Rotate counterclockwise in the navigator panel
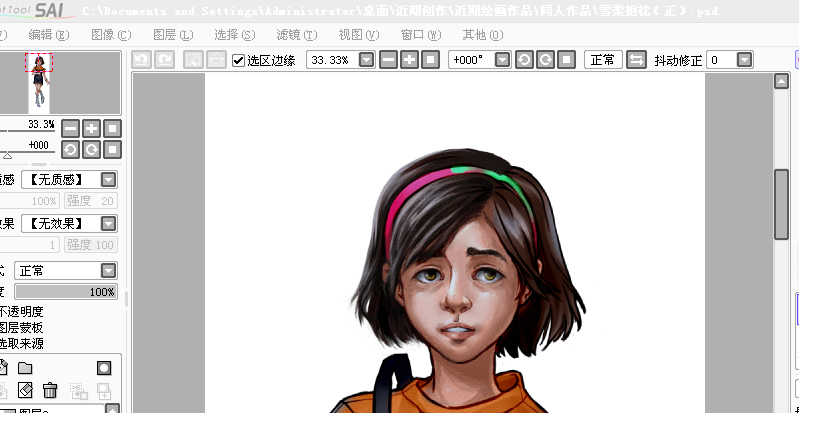The width and height of the screenshot is (829, 446). [x=70, y=150]
